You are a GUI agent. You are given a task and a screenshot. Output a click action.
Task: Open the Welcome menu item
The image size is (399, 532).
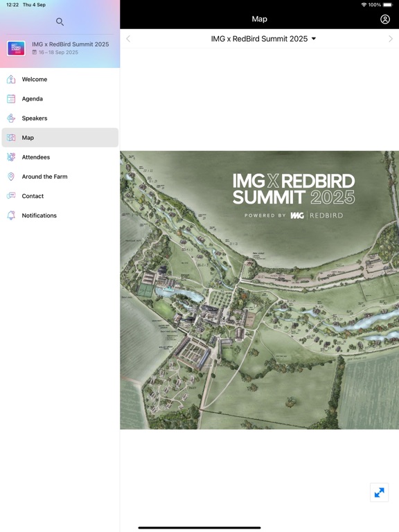click(60, 80)
